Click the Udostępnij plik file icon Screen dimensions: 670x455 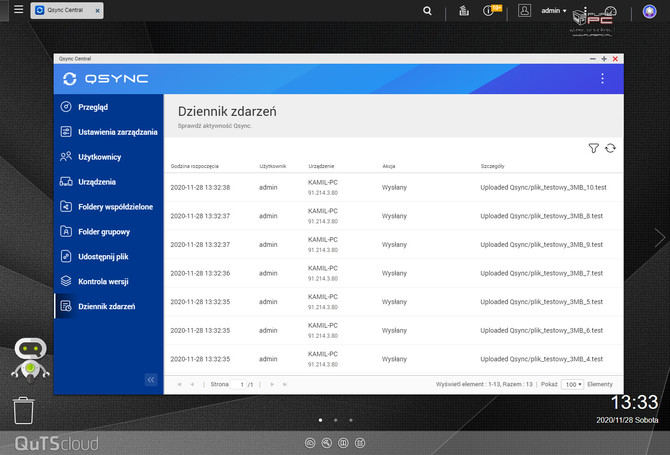(x=66, y=256)
